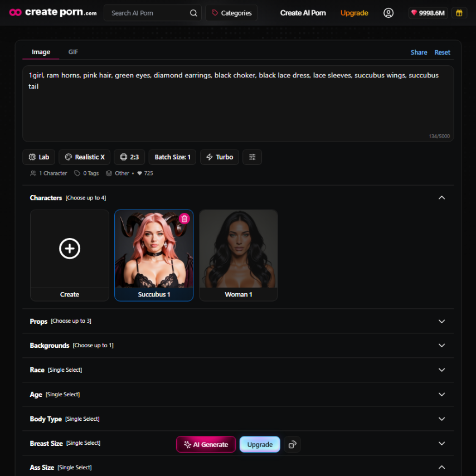Click the blue Upgrade button beside AI Generate
The image size is (476, 476).
260,444
